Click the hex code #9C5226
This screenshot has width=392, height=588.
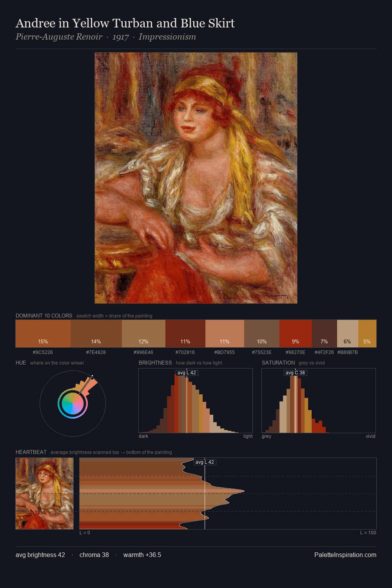(x=43, y=352)
